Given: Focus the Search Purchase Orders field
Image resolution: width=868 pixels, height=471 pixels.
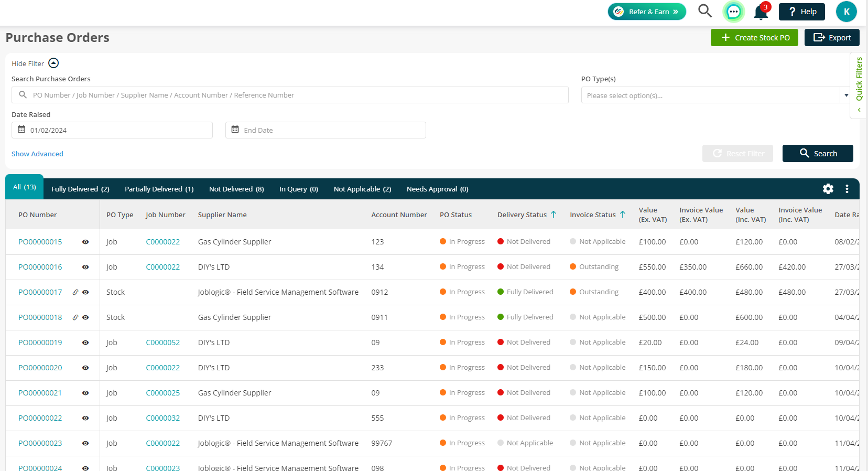Looking at the screenshot, I should (290, 95).
